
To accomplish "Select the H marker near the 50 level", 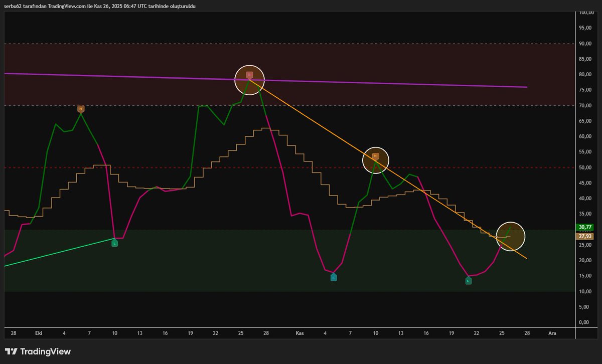I will click(x=375, y=156).
